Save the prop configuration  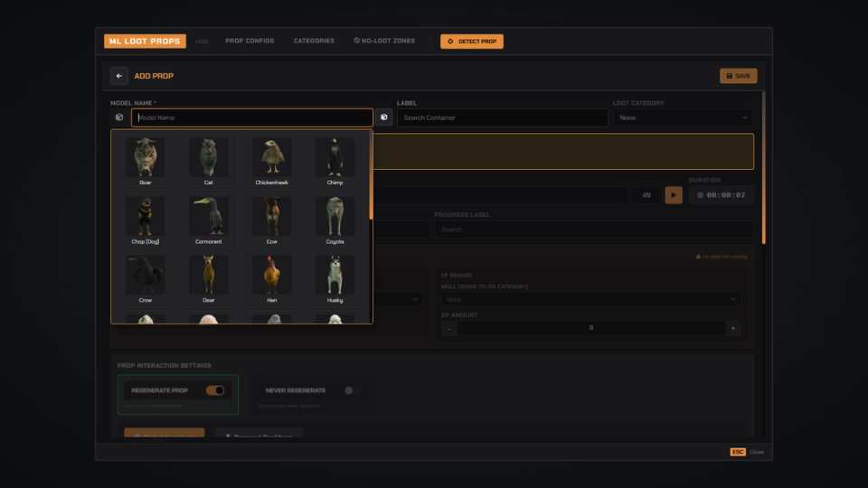[x=738, y=76]
